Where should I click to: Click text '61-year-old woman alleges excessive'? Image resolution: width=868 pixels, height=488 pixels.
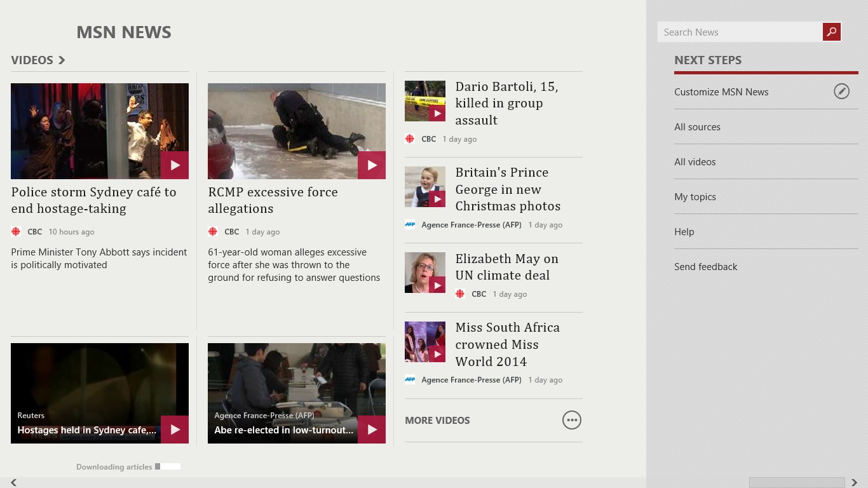click(x=287, y=252)
